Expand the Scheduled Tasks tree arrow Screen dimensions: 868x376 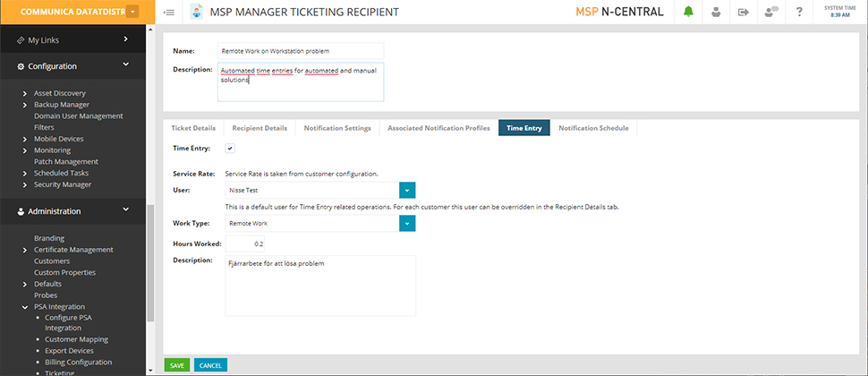pos(25,174)
